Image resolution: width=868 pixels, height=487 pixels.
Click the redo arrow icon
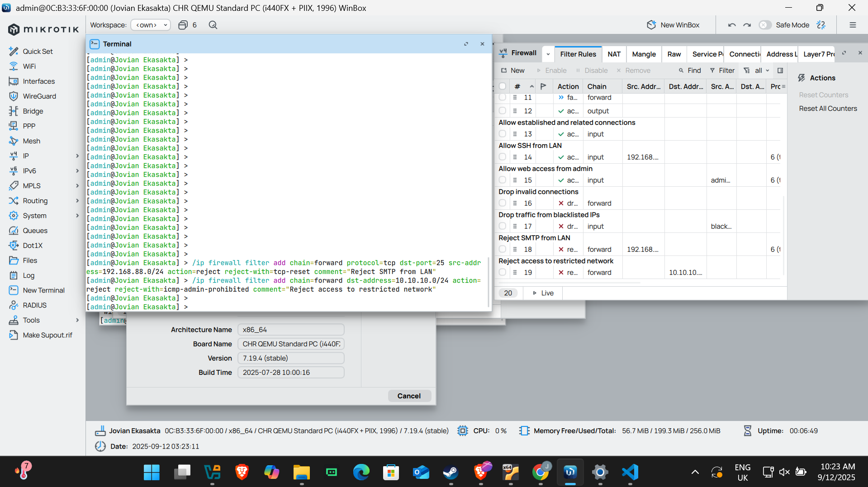747,25
